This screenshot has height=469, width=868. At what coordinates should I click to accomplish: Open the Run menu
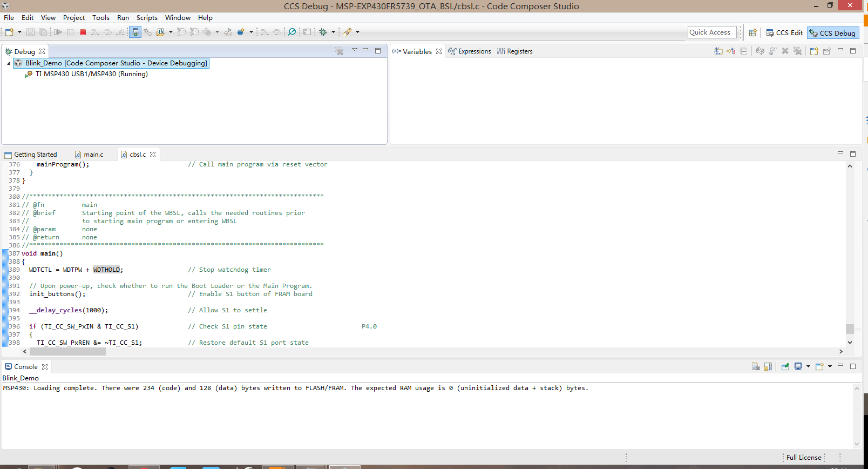123,18
